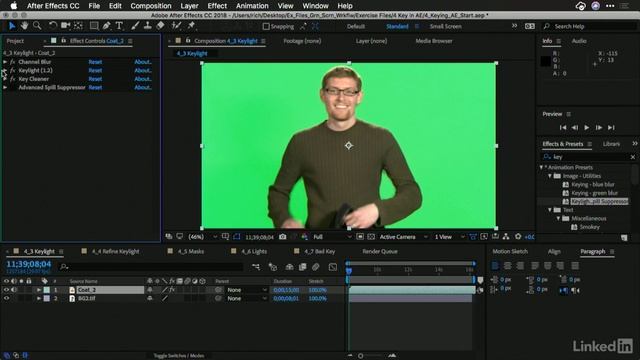Select the Hand tool
640x360 pixels.
click(24, 26)
